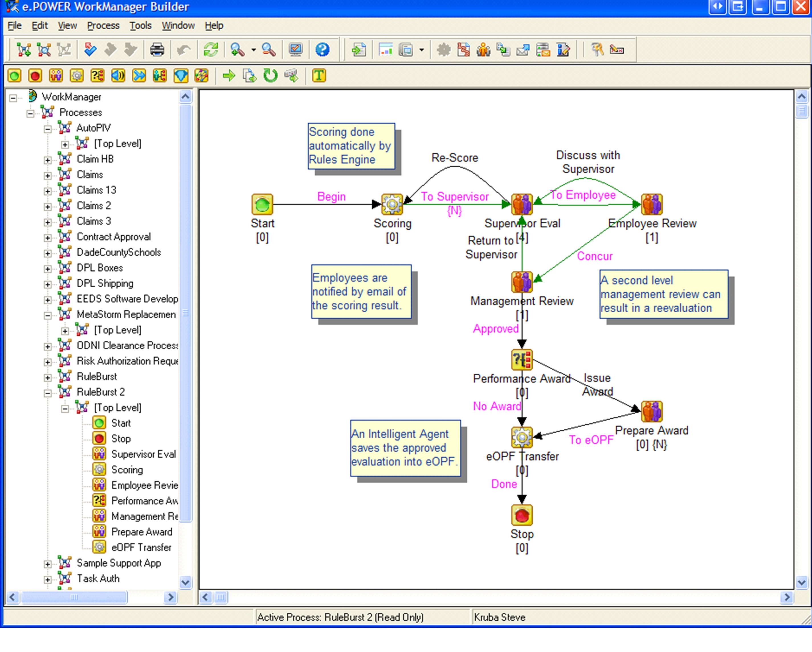Click the printer icon in toolbar
This screenshot has width=812, height=652.
click(157, 50)
